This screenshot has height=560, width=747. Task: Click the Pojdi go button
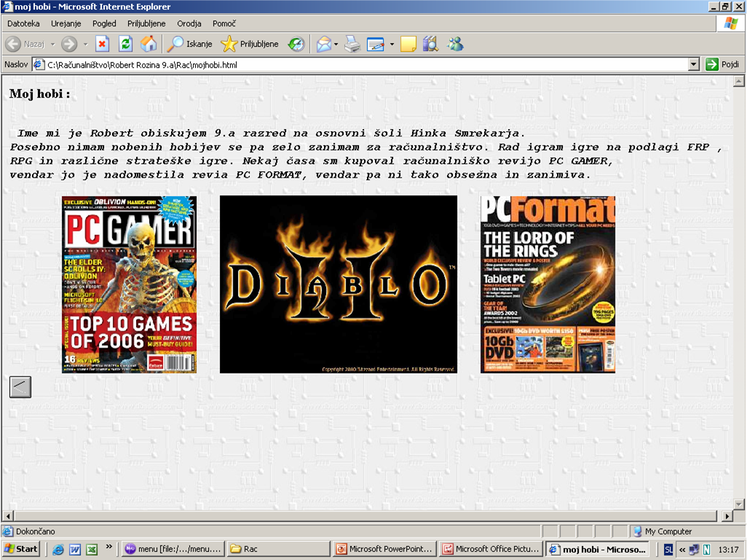[x=723, y=65]
